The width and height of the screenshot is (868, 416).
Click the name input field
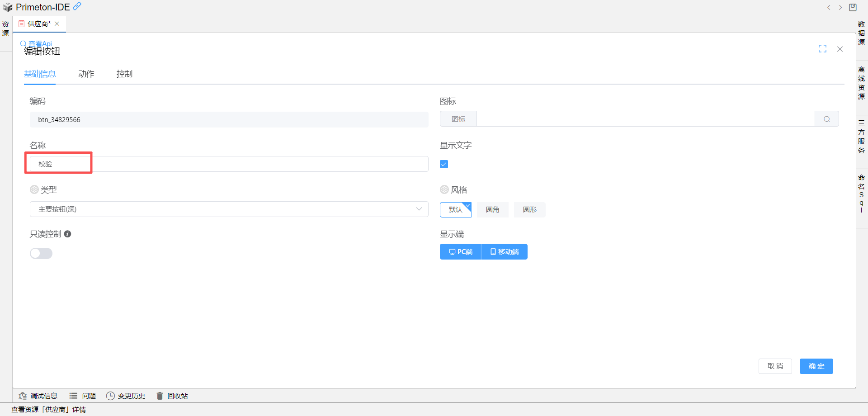229,164
